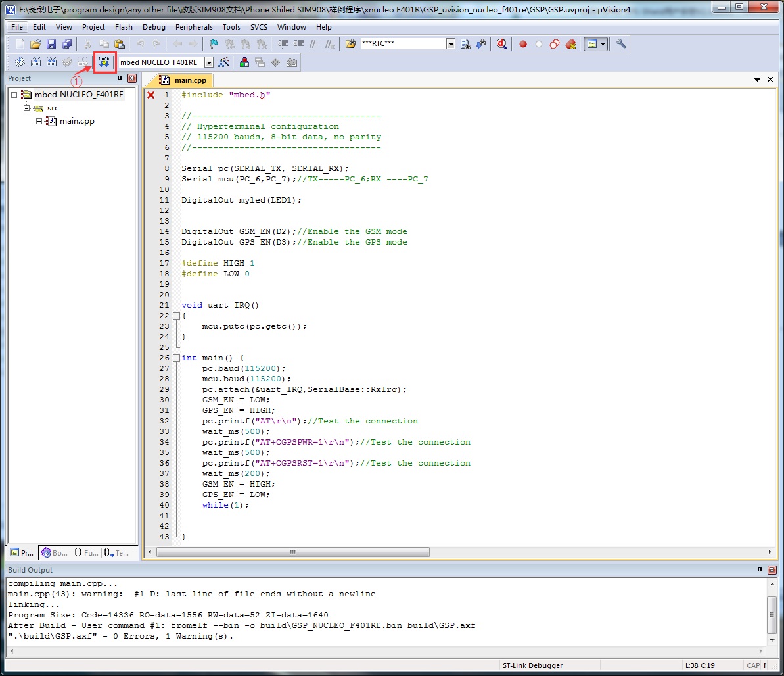
Task: Pin the Project panel with pushpin
Action: 120,78
